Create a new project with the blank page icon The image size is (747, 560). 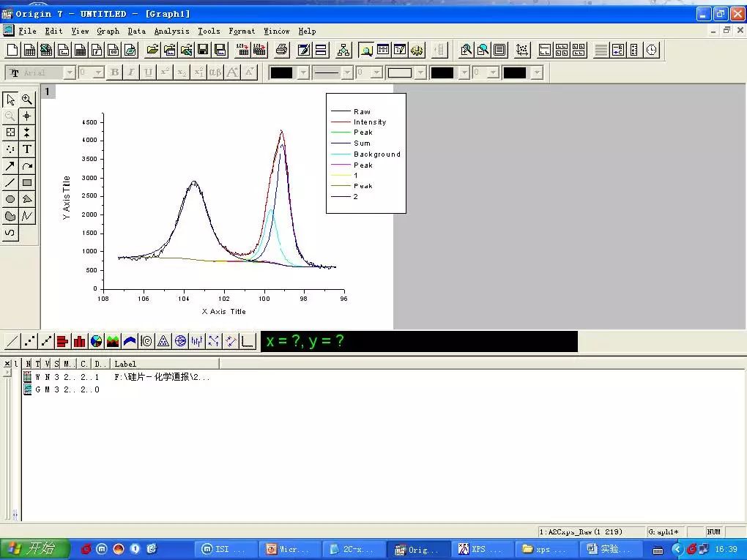(x=13, y=50)
